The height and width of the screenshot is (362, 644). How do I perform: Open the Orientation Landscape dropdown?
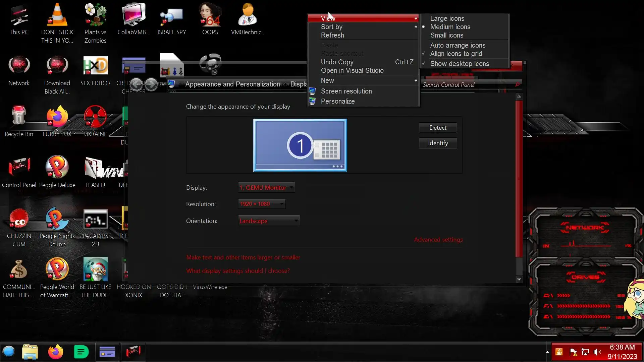pyautogui.click(x=269, y=221)
